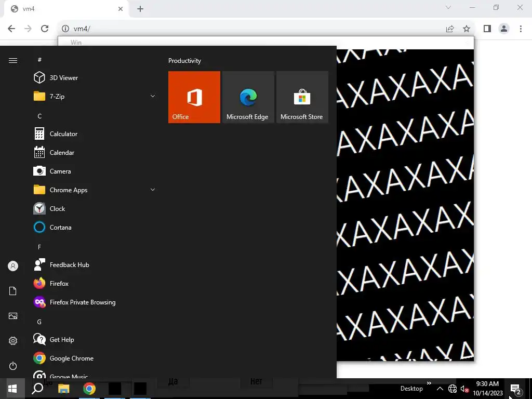Open File Explorer from the taskbar
Screen dimensions: 532x399
63,389
